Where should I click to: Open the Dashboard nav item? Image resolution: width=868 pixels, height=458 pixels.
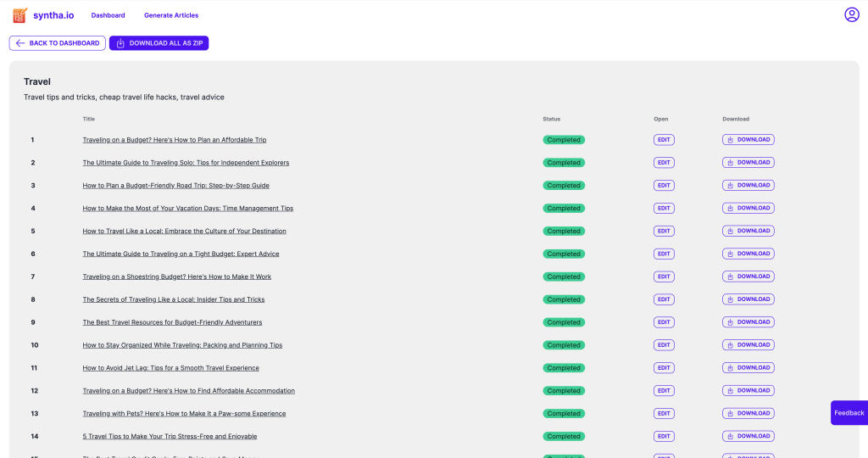[108, 15]
